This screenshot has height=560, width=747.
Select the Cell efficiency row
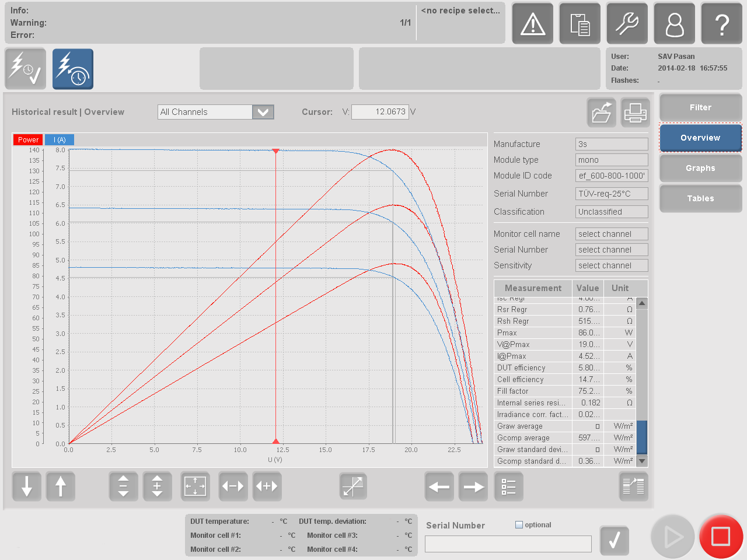pos(565,379)
